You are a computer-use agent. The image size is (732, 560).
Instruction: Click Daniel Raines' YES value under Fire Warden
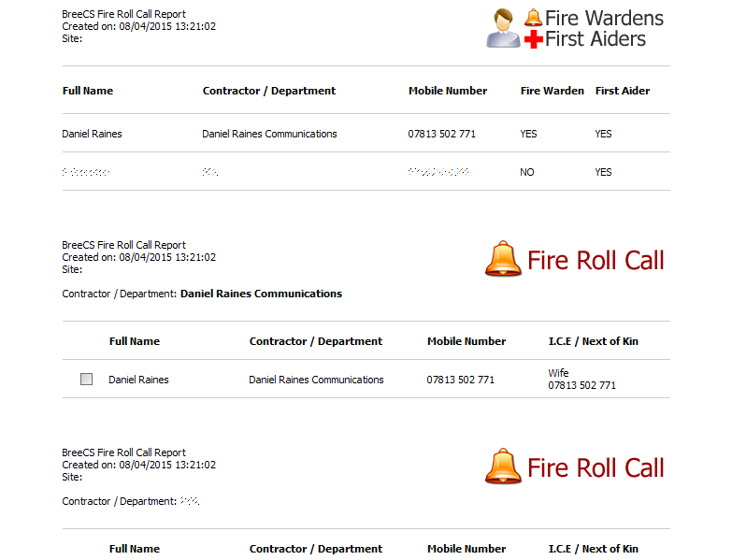528,134
